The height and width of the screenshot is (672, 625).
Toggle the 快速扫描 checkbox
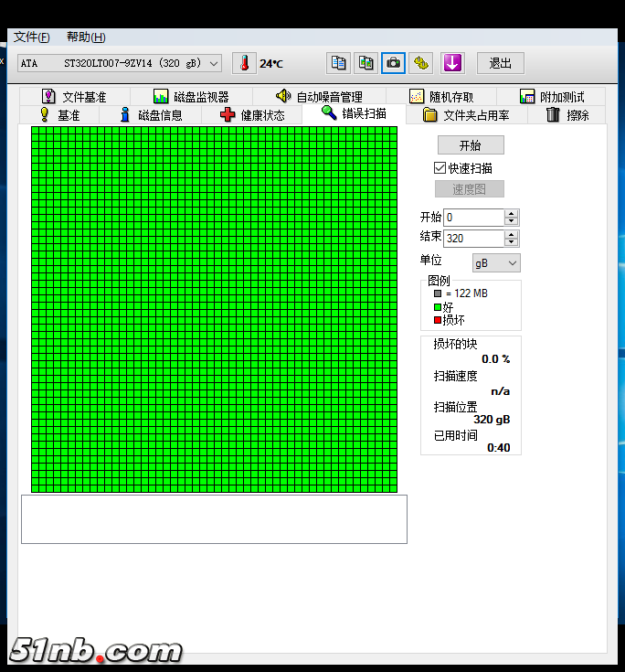pos(440,167)
